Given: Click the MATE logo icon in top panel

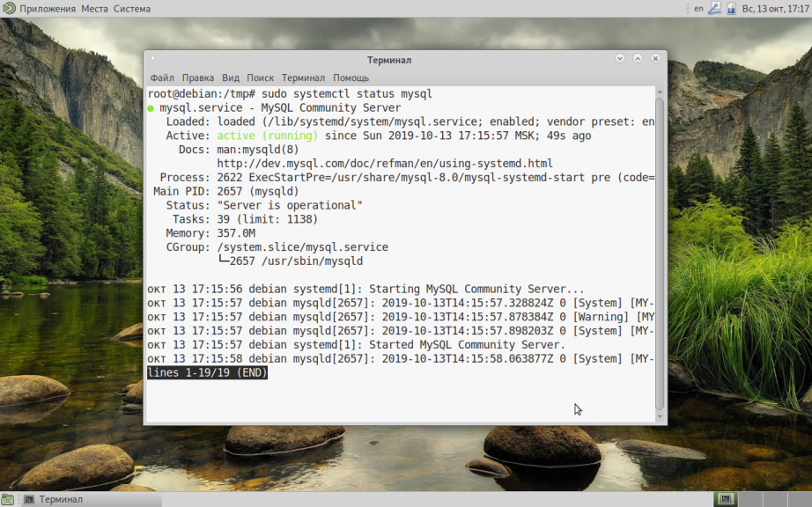Looking at the screenshot, I should (x=8, y=8).
